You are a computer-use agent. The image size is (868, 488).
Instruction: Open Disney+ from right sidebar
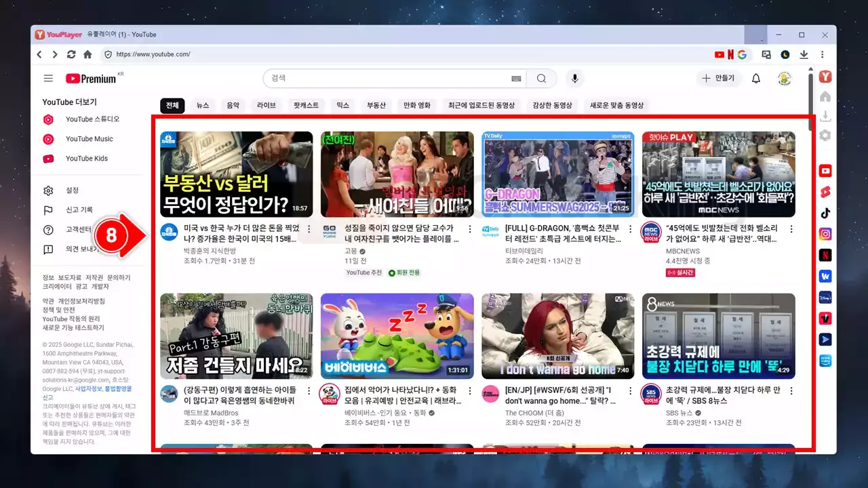(825, 298)
